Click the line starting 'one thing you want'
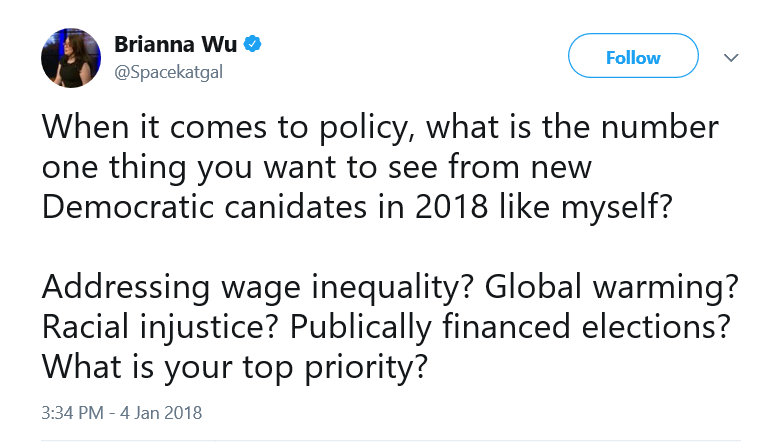772x442 pixels. point(317,168)
